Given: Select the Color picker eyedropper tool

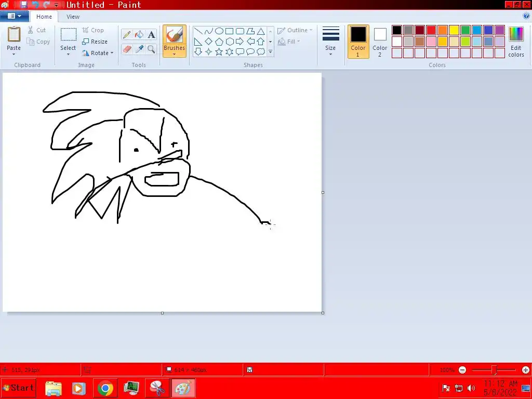Looking at the screenshot, I should point(139,49).
